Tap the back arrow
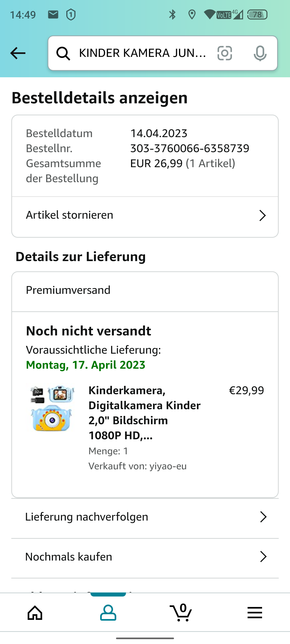This screenshot has height=644, width=290. (18, 53)
